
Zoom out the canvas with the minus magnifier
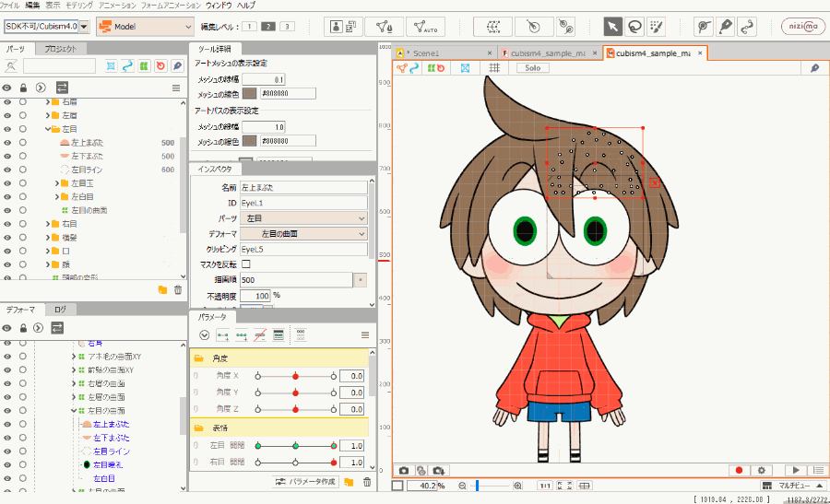pyautogui.click(x=462, y=486)
